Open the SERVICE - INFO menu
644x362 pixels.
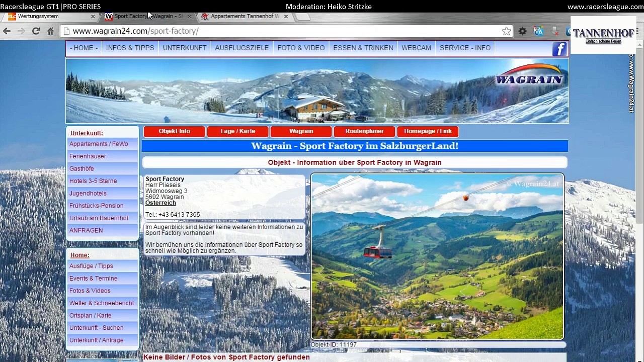[465, 48]
